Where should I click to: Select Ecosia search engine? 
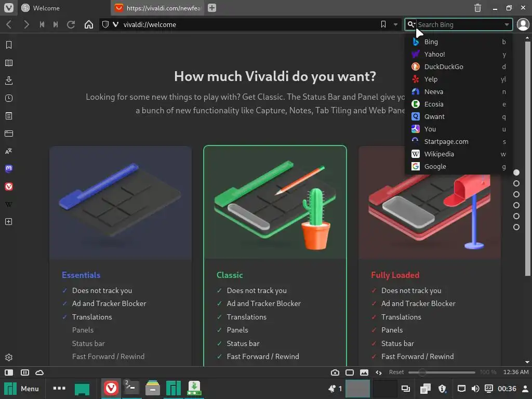(459, 104)
